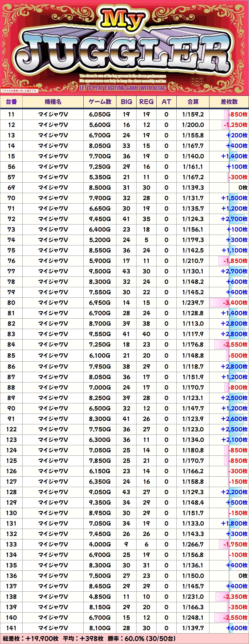Click the 1/179.3 rate in row 74

click(x=193, y=240)
